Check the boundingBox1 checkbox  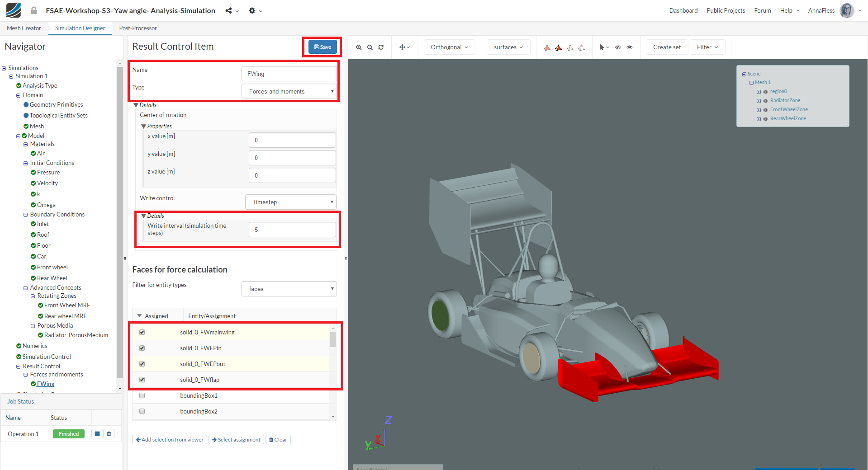click(x=142, y=395)
